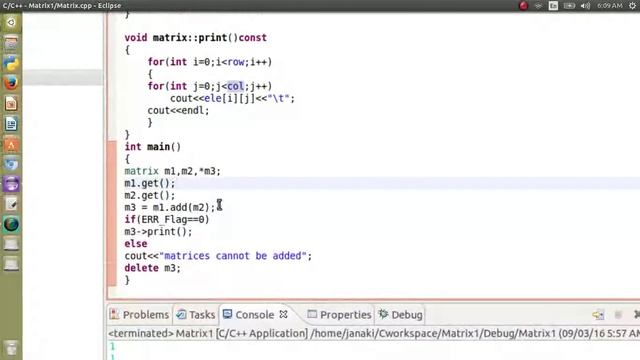This screenshot has height=360, width=640.
Task: Click the 'm3->print();' line
Action: pos(158,231)
